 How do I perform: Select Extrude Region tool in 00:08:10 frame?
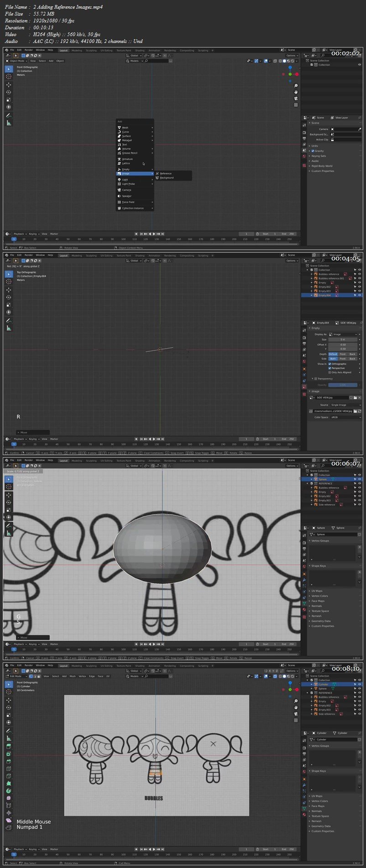coord(9,746)
